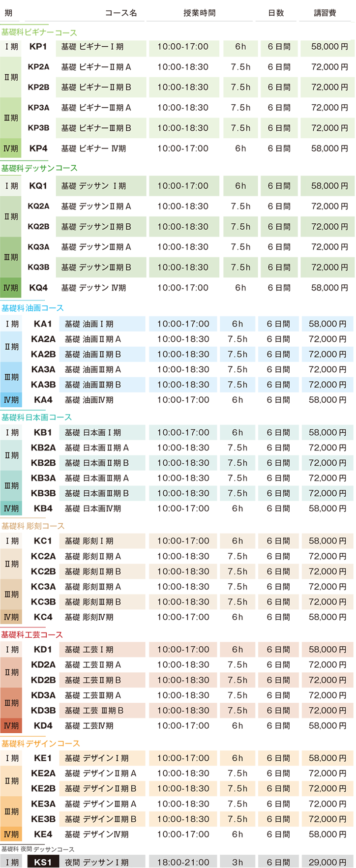The width and height of the screenshot is (356, 868).
Task: Select course code KQ3A
Action: pyautogui.click(x=38, y=247)
